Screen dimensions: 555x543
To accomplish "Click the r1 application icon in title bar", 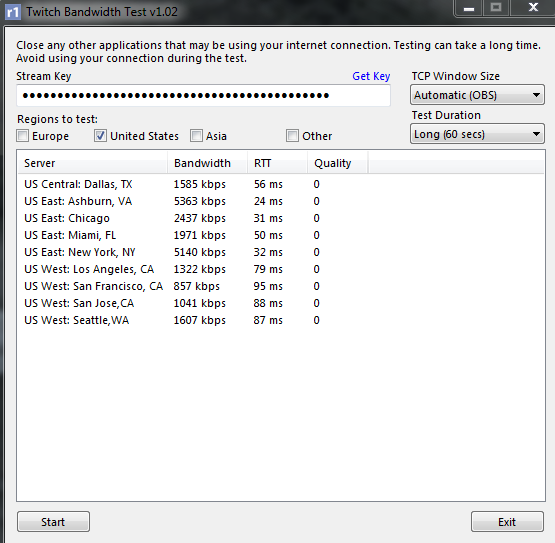I will click(13, 12).
